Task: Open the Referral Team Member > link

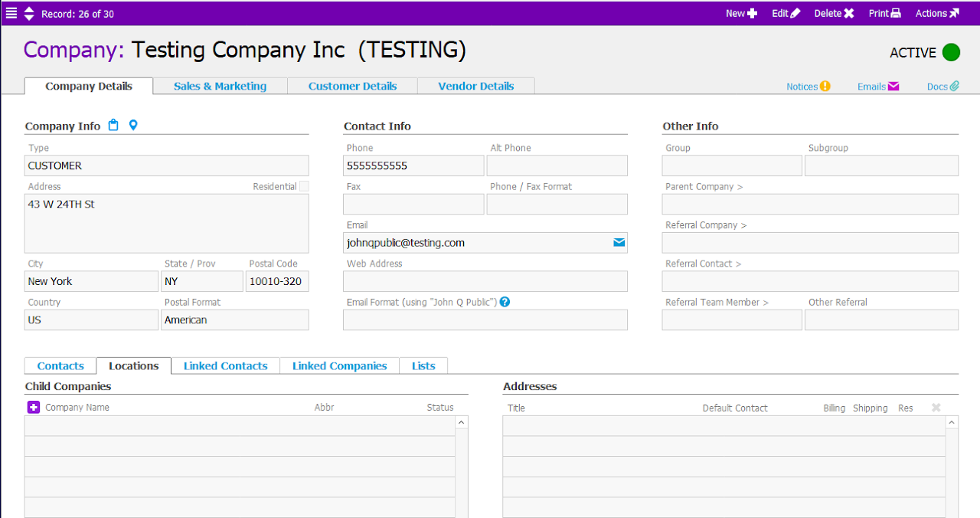Action: click(x=717, y=302)
